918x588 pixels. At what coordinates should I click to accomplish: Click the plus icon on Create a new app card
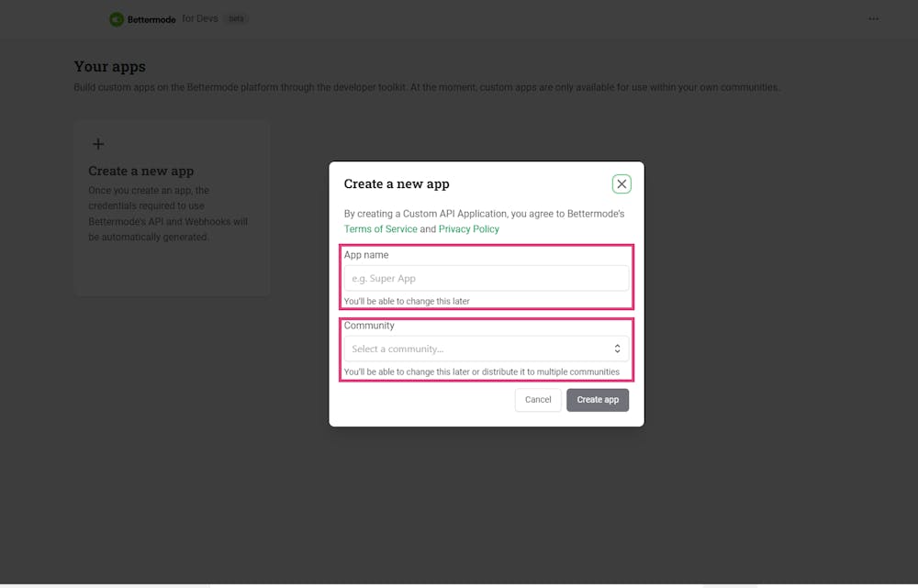point(98,144)
